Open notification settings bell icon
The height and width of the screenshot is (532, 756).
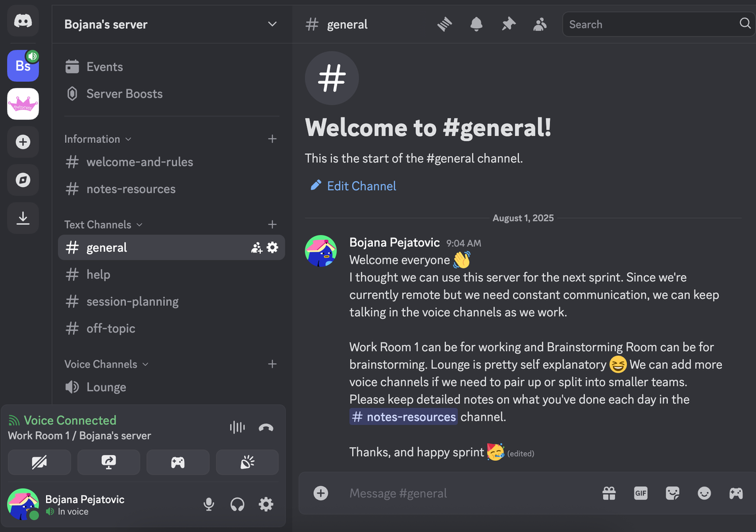(x=476, y=24)
